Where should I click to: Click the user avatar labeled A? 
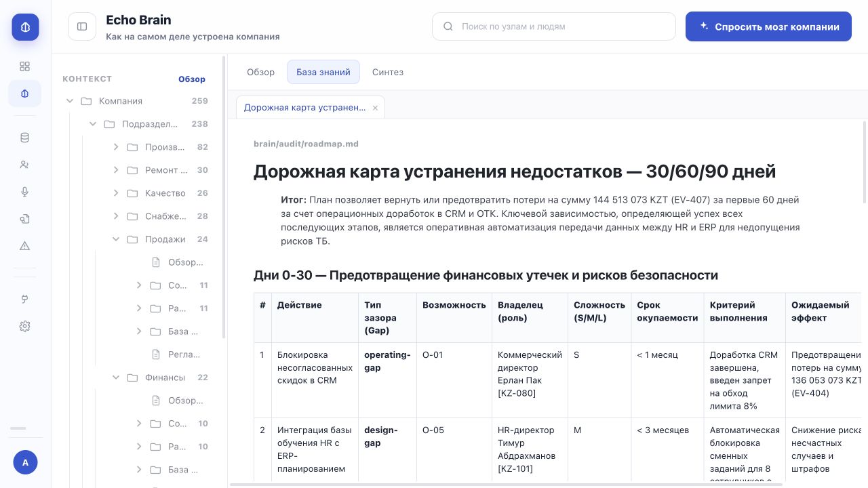pyautogui.click(x=25, y=462)
